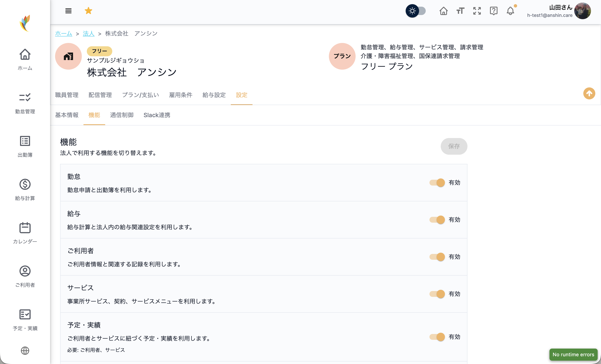Open the notifications bell
The height and width of the screenshot is (364, 601).
(510, 11)
